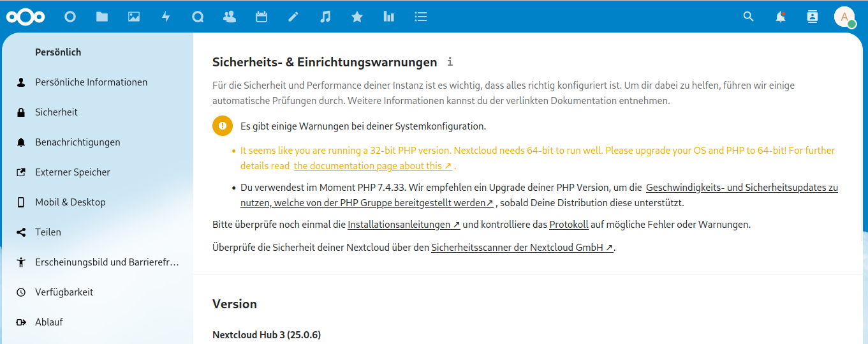868x344 pixels.
Task: Click the accessibility figure icon
Action: coord(21,262)
